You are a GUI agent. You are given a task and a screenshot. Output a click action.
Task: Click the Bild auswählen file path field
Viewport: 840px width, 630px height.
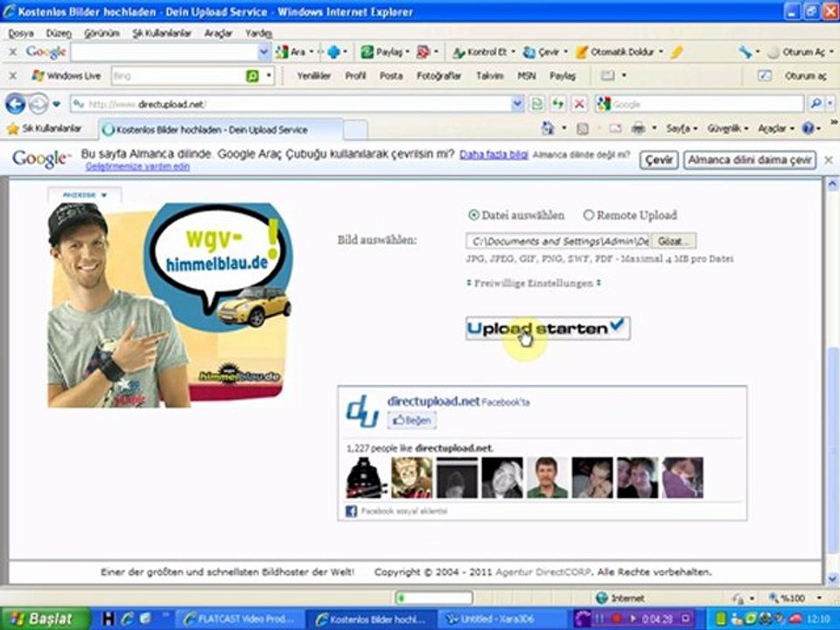pyautogui.click(x=557, y=241)
